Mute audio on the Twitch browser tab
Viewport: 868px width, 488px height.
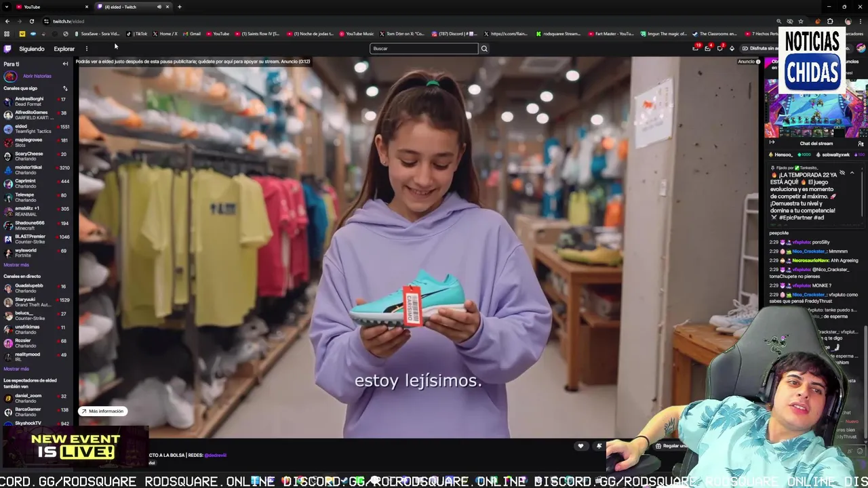click(159, 7)
